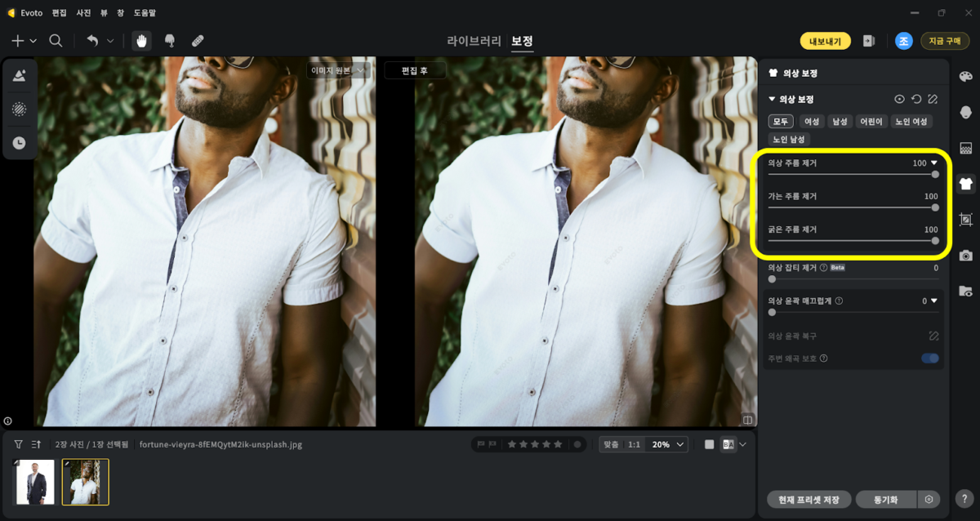Click the 현재 프리셋 저장 button
This screenshot has height=521, width=980.
click(809, 499)
